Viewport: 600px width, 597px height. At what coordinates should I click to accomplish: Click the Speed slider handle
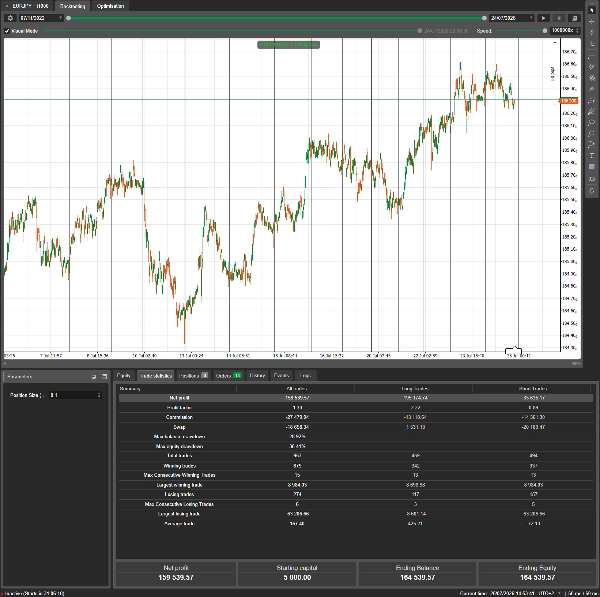click(x=545, y=31)
